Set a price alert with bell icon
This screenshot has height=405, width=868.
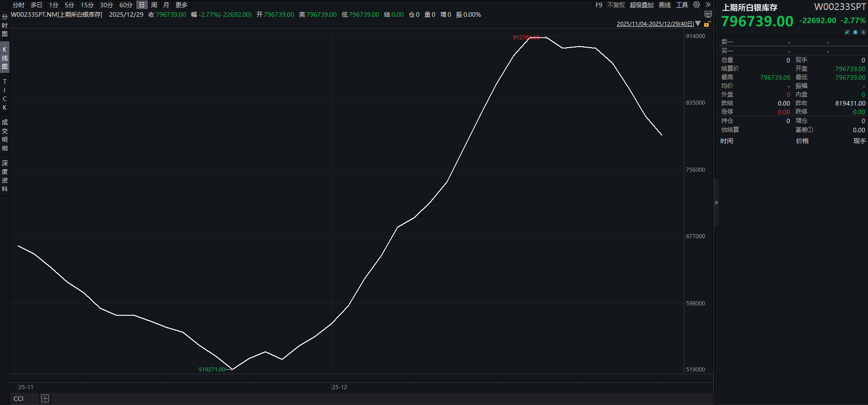[x=855, y=32]
